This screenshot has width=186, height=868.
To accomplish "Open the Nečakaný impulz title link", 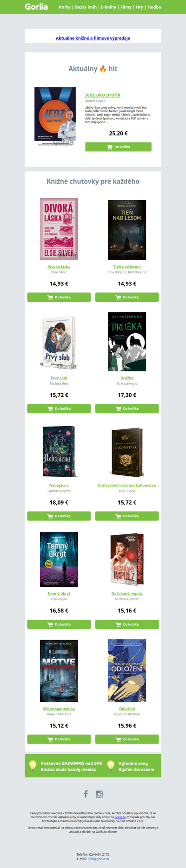I will pyautogui.click(x=127, y=593).
